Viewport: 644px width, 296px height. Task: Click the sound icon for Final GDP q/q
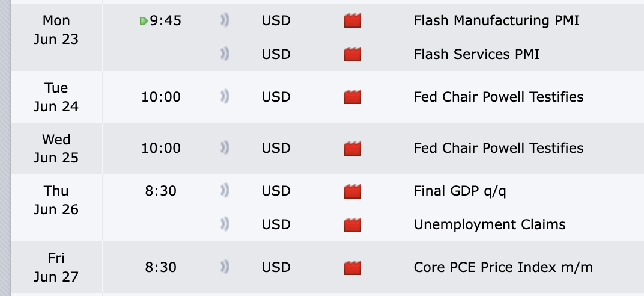coord(225,191)
